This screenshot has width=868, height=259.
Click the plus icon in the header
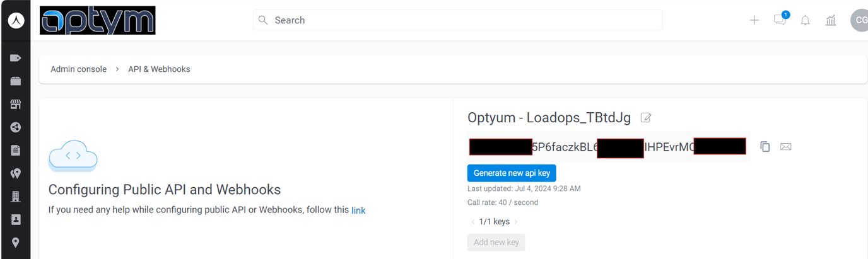[754, 20]
